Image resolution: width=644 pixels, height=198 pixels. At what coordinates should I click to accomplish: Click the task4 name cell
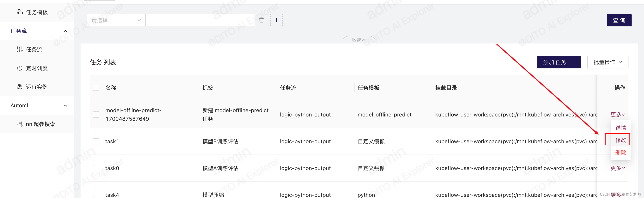click(x=112, y=195)
